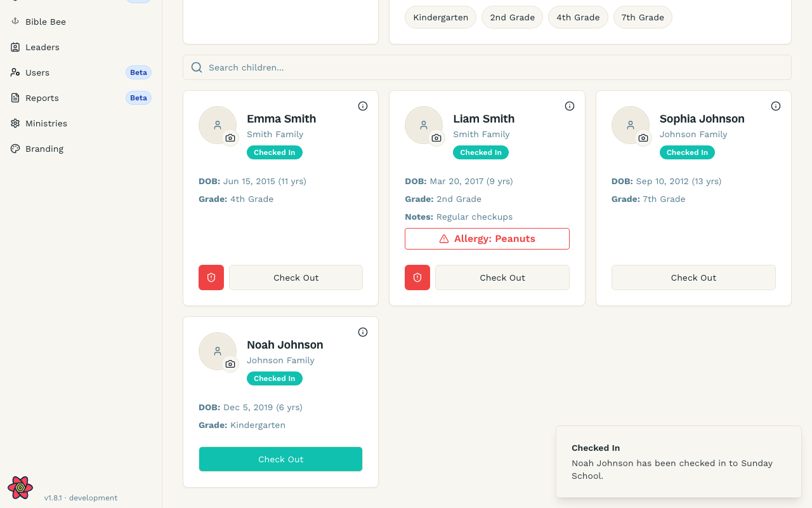Screen dimensions: 812x508
Task: Filter by 4th Grade chip
Action: [x=578, y=17]
